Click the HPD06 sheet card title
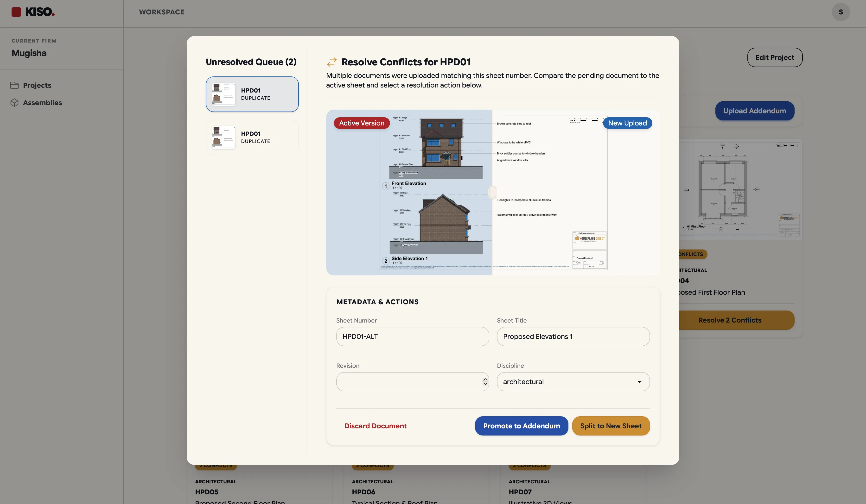 tap(363, 492)
